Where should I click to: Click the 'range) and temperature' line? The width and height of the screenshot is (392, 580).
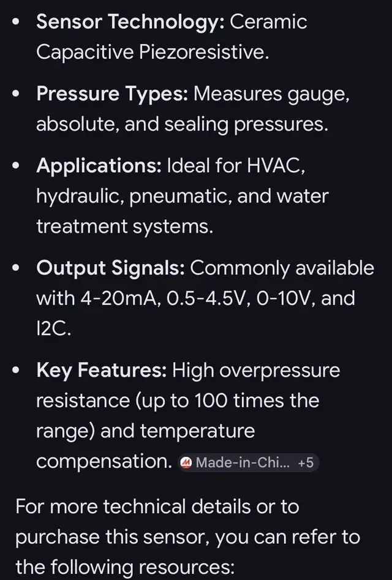tap(145, 431)
